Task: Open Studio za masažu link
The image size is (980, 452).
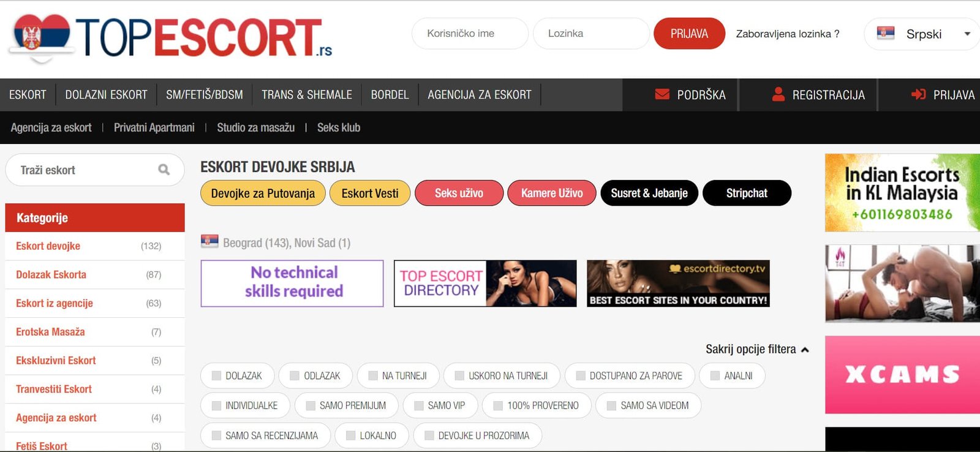Action: click(255, 127)
